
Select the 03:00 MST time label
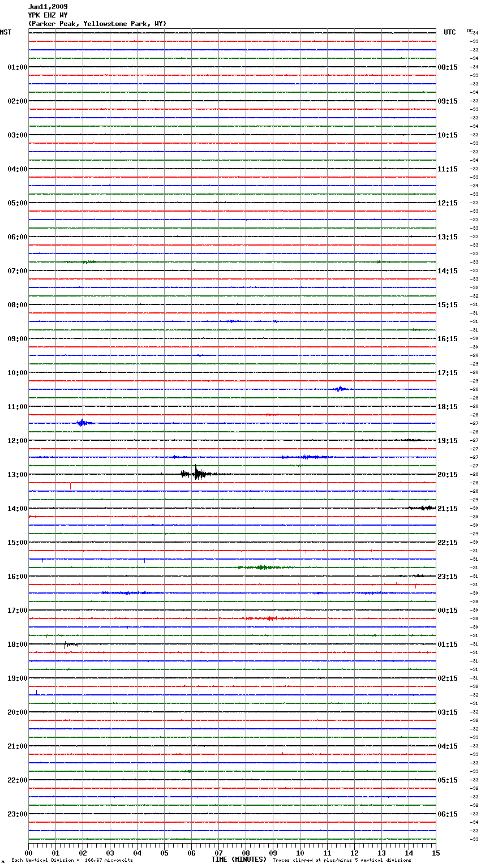tap(18, 135)
